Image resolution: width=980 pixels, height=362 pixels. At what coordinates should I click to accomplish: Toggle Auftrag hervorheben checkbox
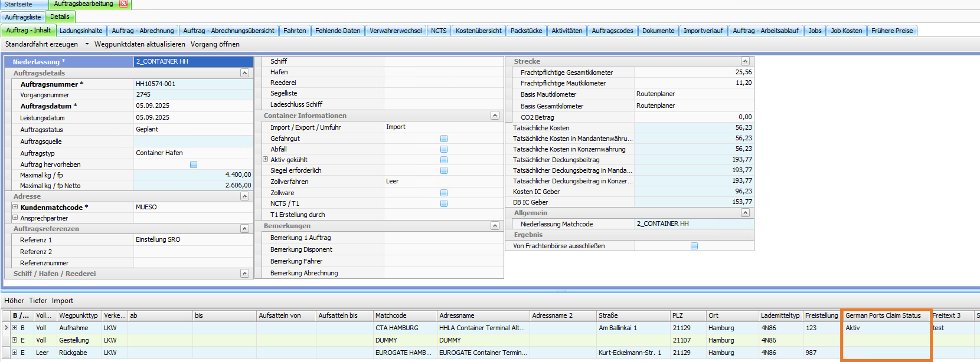pyautogui.click(x=194, y=164)
